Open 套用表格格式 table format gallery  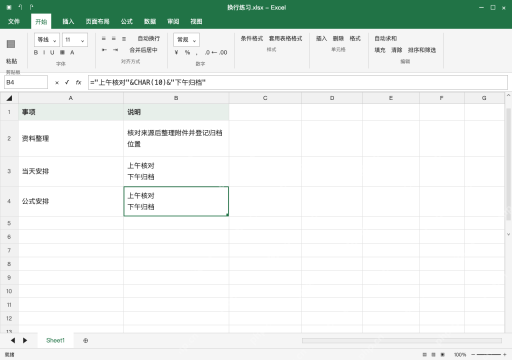pos(286,39)
